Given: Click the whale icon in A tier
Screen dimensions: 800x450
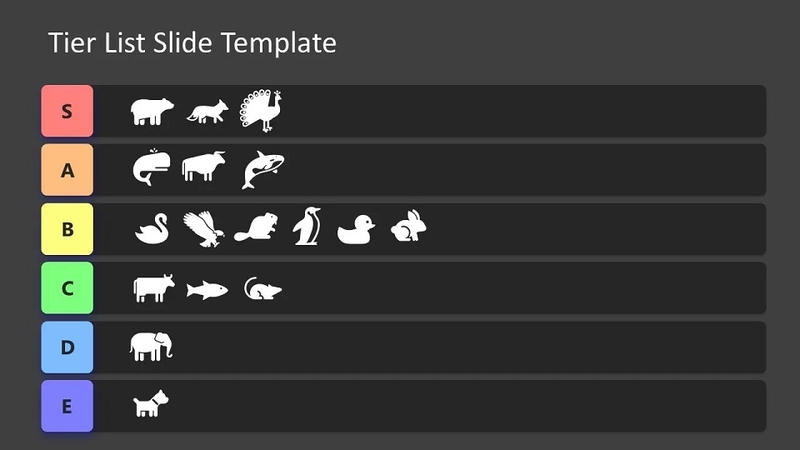Looking at the screenshot, I should [x=152, y=167].
